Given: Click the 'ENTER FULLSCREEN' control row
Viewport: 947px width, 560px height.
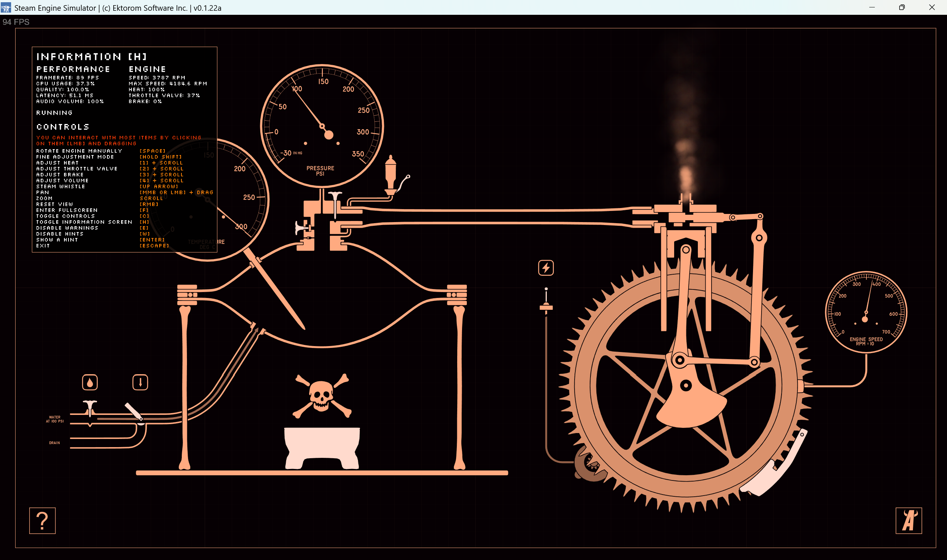Looking at the screenshot, I should (x=93, y=210).
